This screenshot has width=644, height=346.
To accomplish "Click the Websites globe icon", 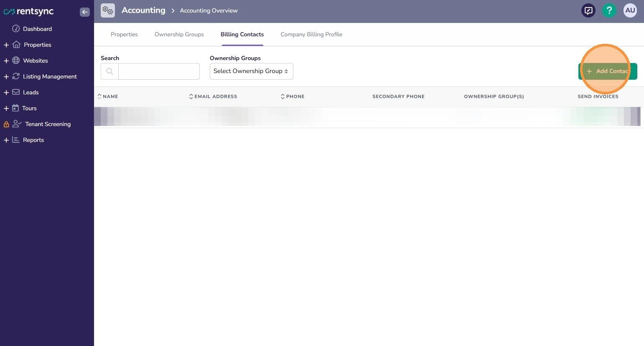I will click(16, 60).
